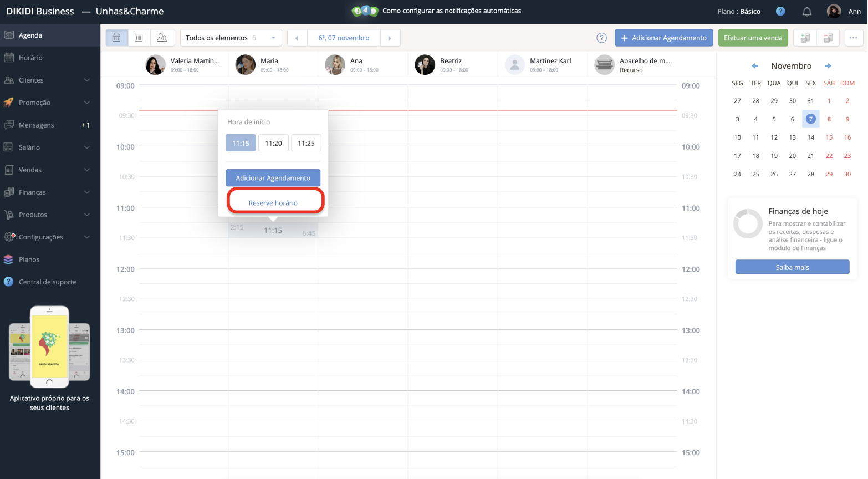The height and width of the screenshot is (479, 868).
Task: Click the Efetuar uma venda button
Action: (x=753, y=38)
